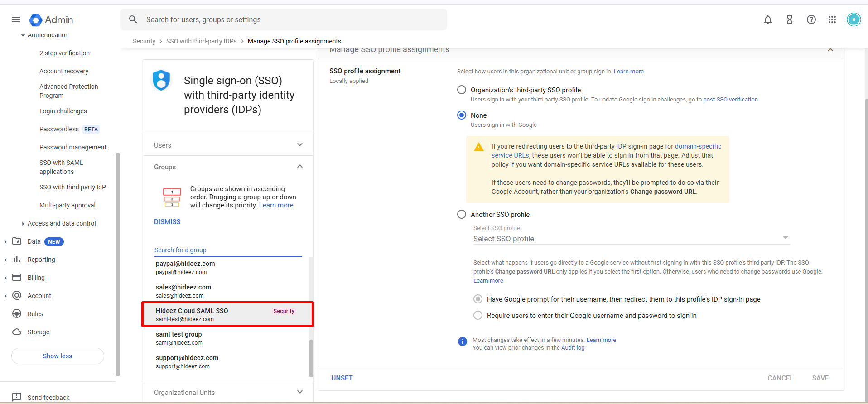Open the main menu hamburger icon

16,19
